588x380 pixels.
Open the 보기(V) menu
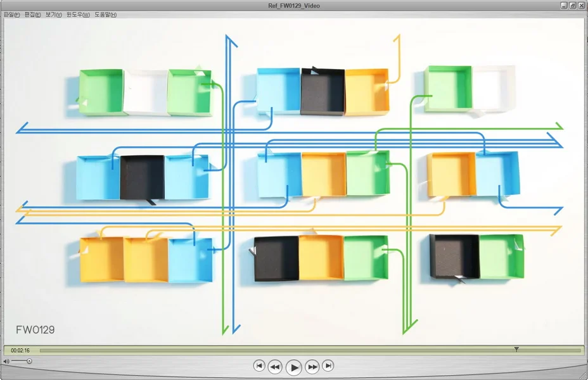tap(54, 15)
